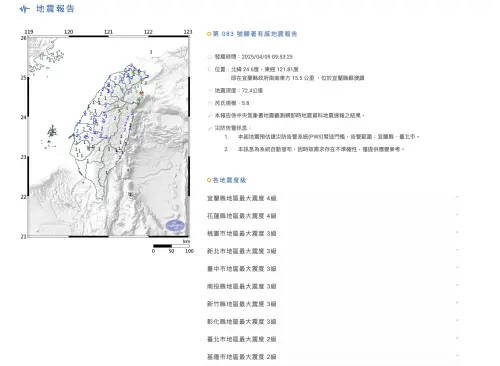The width and height of the screenshot is (500, 366).
Task: Click the magnitude icon beside 芮氏規模
Action: pos(210,103)
